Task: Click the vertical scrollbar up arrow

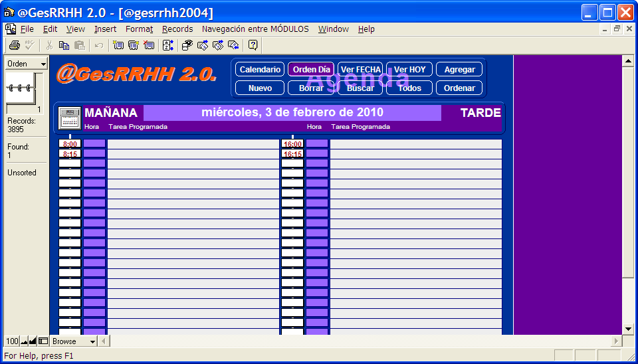Action: pos(628,61)
